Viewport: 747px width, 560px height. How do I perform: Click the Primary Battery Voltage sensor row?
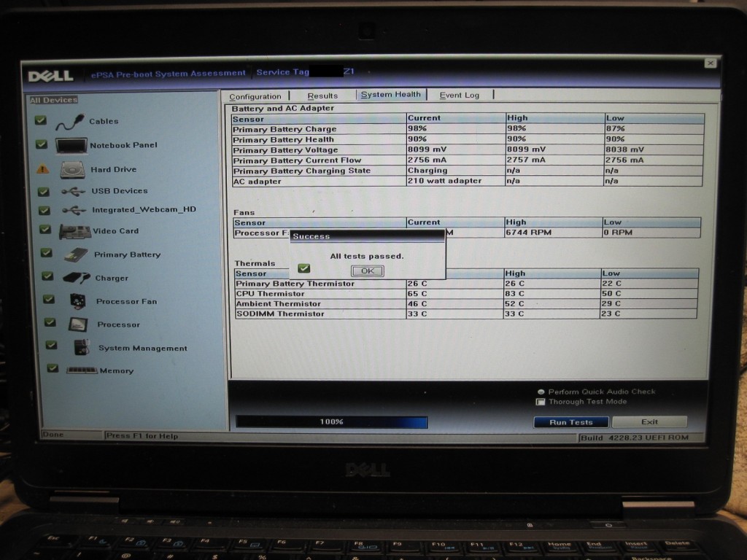pos(468,149)
